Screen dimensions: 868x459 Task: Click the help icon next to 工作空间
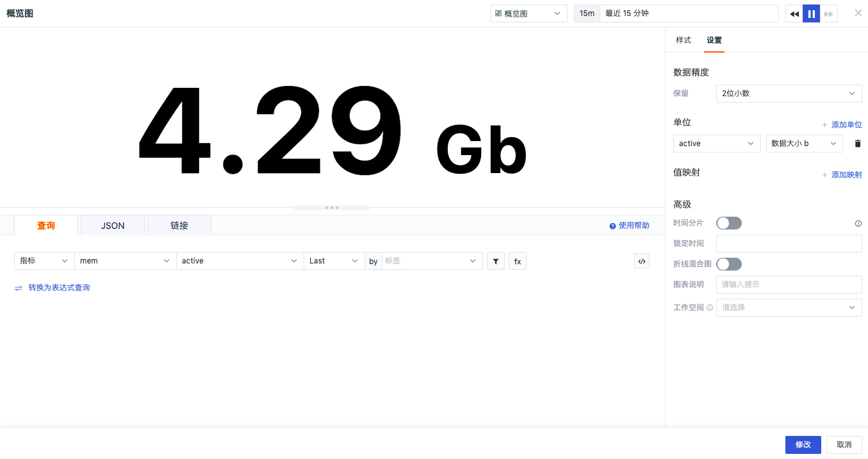tap(710, 308)
